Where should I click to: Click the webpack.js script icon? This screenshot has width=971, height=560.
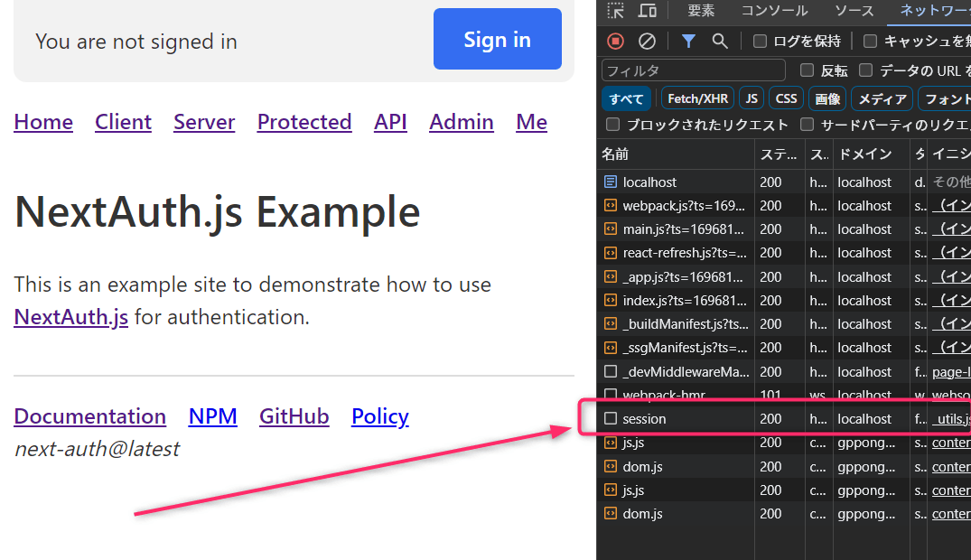point(611,205)
